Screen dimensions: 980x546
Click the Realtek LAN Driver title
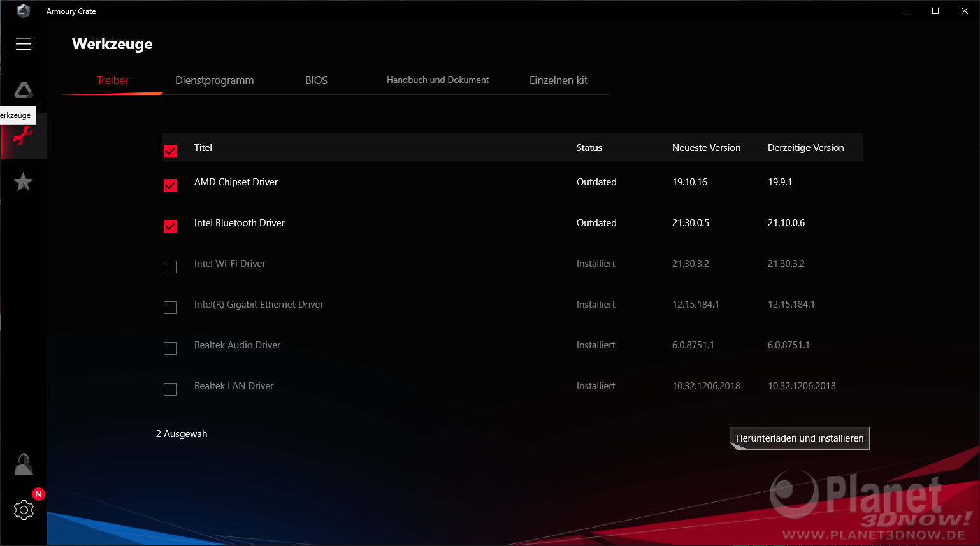pos(234,386)
